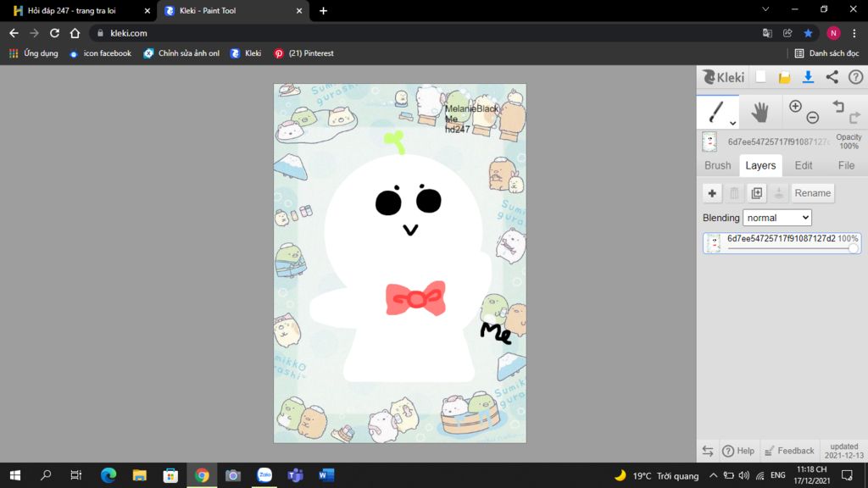Open the Chrome tab search chevron
This screenshot has height=488, width=868.
765,9
